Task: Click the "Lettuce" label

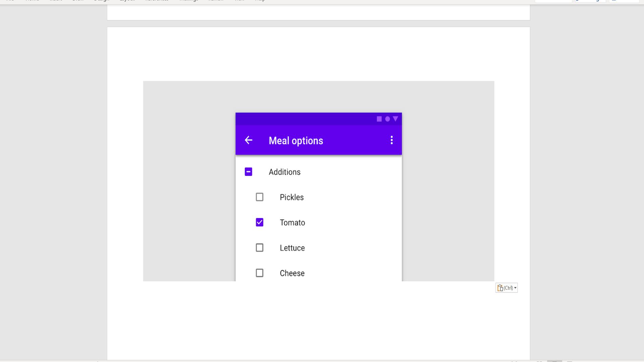Action: coord(292,248)
